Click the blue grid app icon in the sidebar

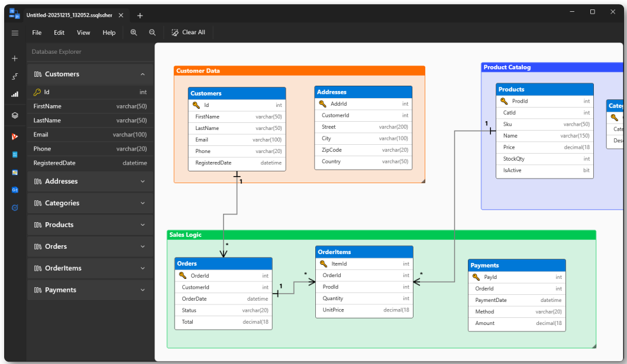click(x=14, y=154)
